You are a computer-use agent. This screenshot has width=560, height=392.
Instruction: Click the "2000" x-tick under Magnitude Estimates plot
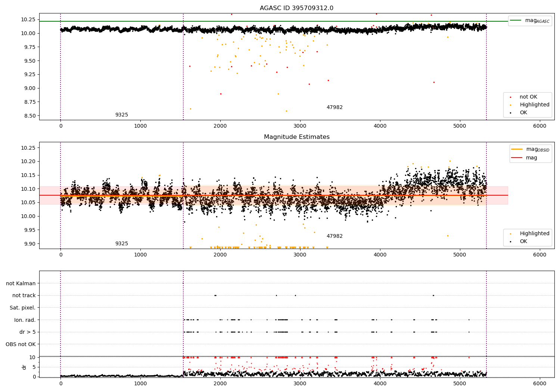220,255
